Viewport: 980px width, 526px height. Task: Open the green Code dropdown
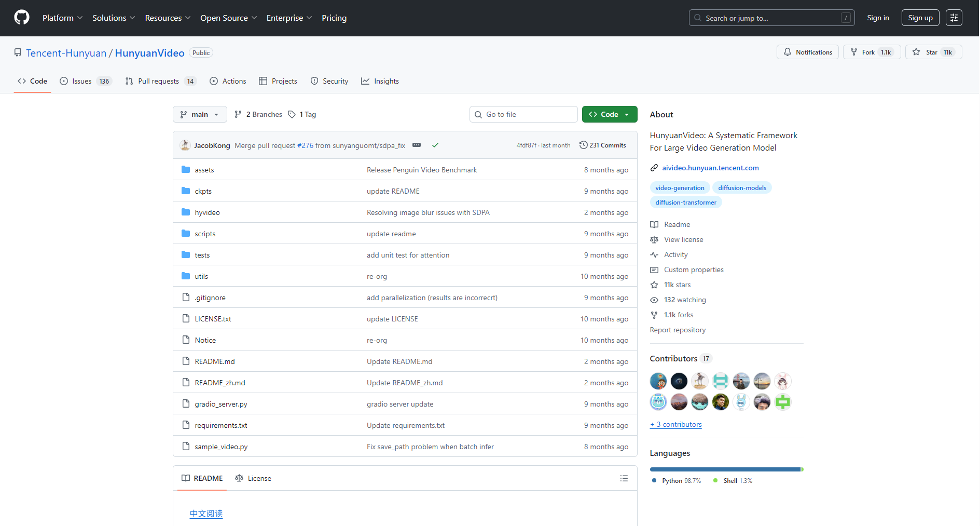(610, 114)
